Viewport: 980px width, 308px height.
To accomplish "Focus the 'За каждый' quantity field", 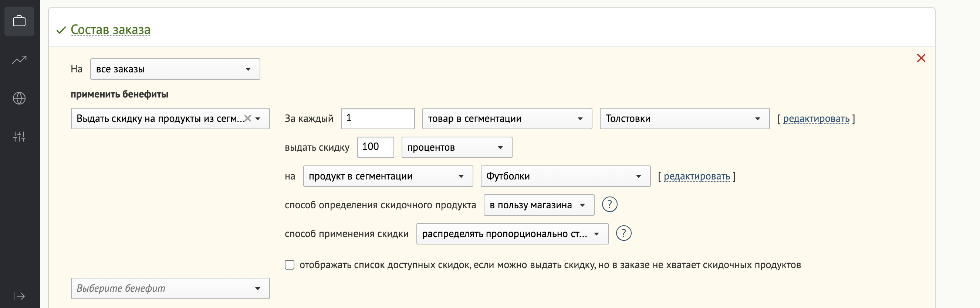I will point(378,119).
